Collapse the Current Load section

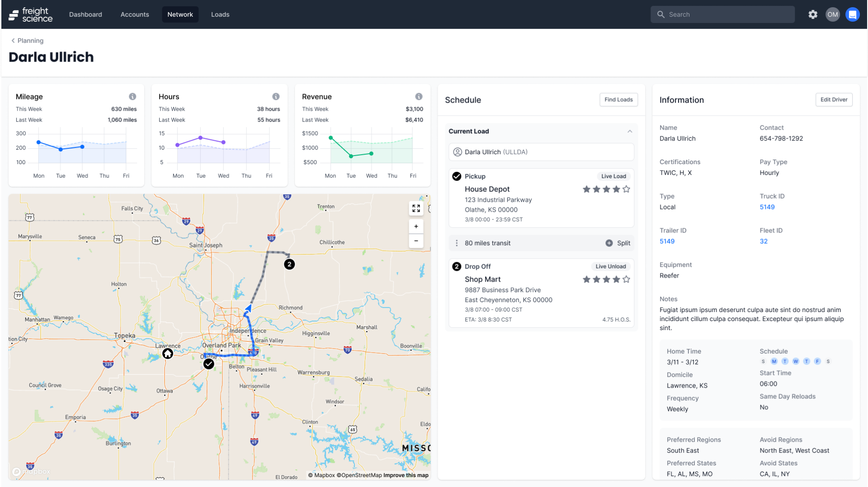click(630, 131)
